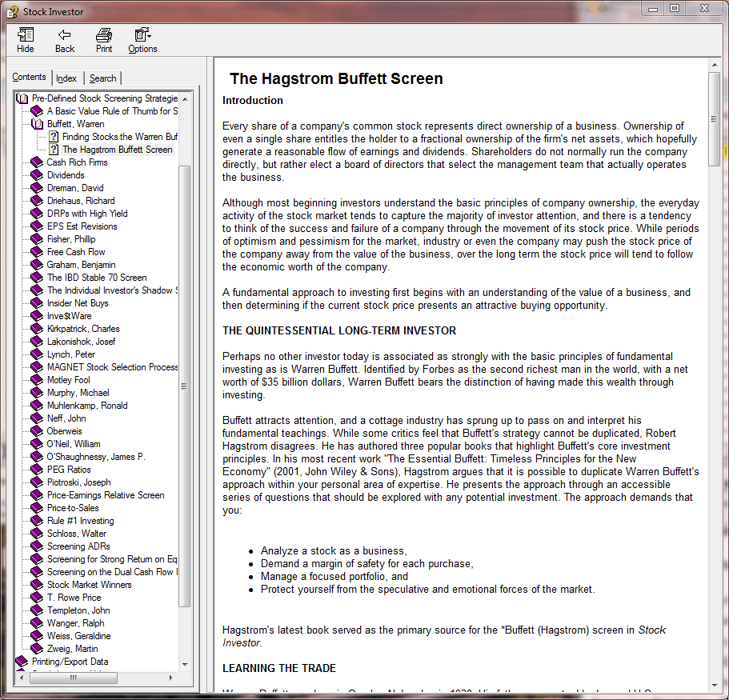Switch to the Index tab
Image resolution: width=729 pixels, height=700 pixels.
pyautogui.click(x=66, y=78)
